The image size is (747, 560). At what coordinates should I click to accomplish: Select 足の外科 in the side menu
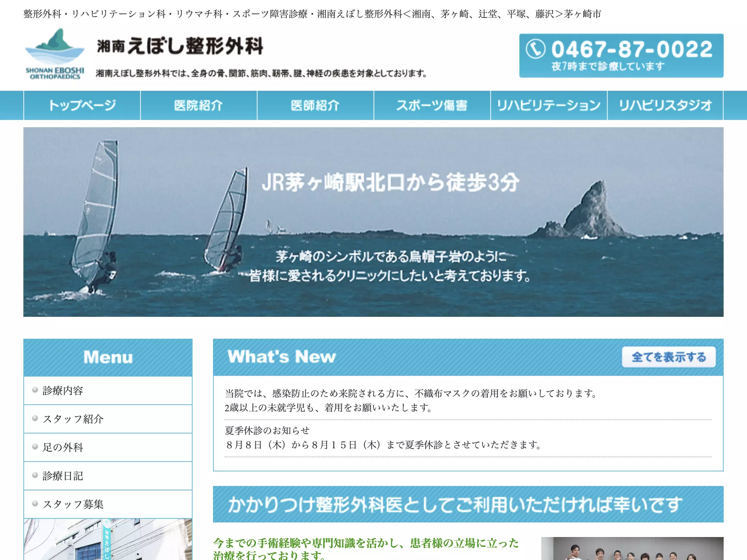(108, 447)
